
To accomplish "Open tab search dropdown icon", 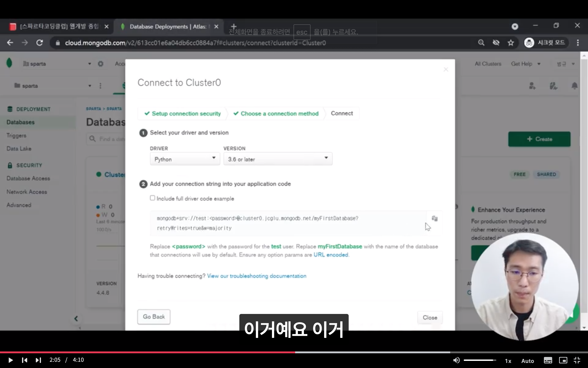I will click(515, 26).
